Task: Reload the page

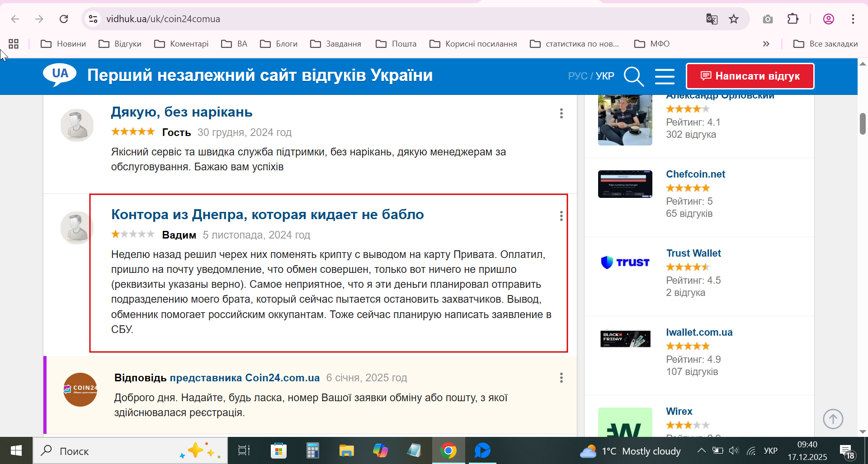Action: (x=64, y=19)
